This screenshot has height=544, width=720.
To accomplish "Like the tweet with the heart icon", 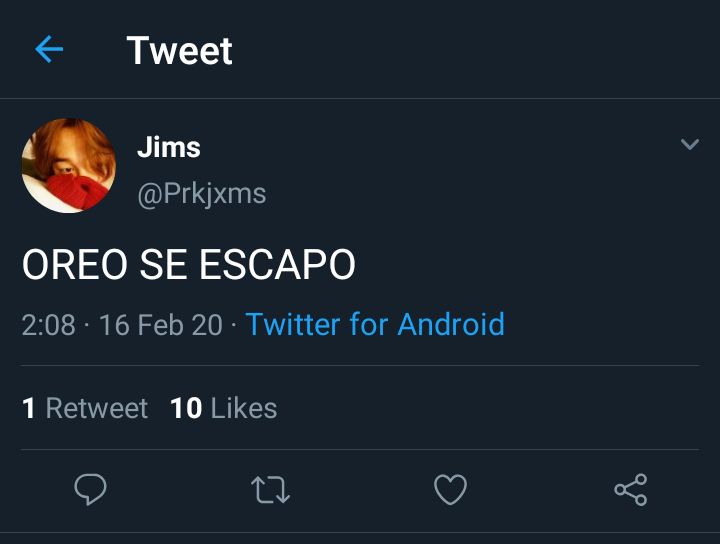I will [450, 490].
